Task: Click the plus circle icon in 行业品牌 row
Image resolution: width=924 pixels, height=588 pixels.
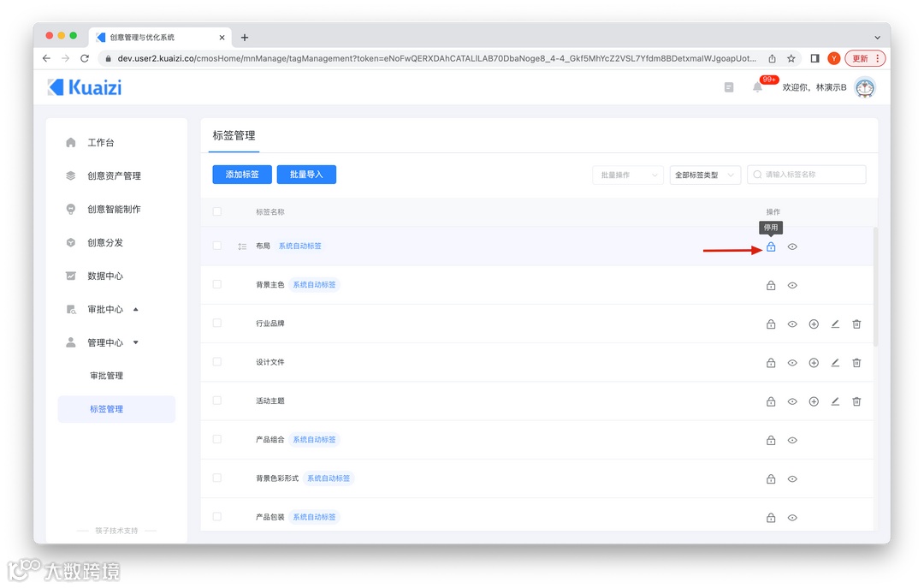Action: (x=814, y=324)
